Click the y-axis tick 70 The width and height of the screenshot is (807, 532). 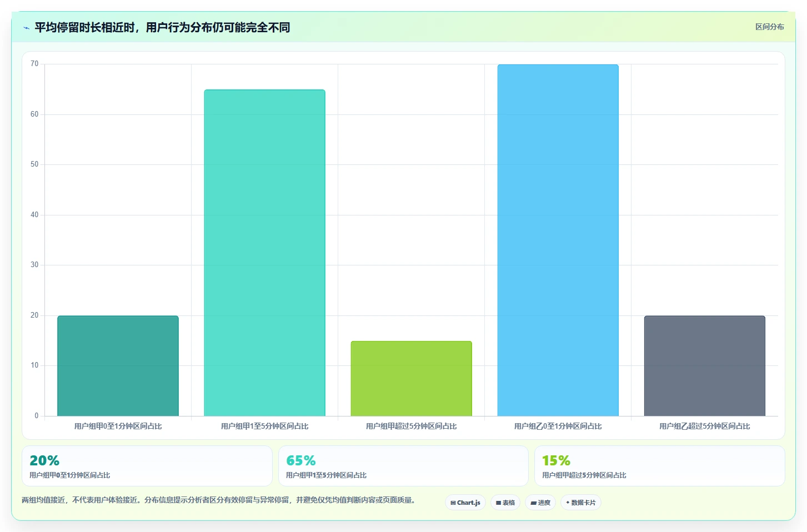click(x=34, y=64)
